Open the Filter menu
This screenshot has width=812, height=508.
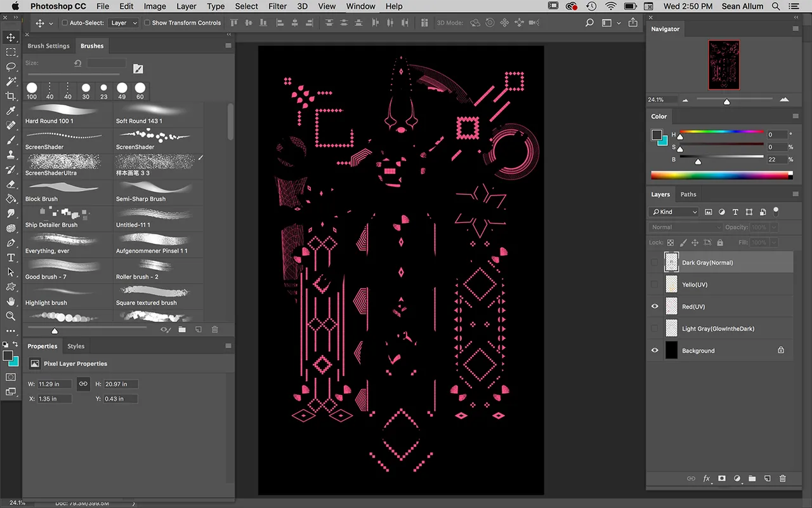point(277,6)
